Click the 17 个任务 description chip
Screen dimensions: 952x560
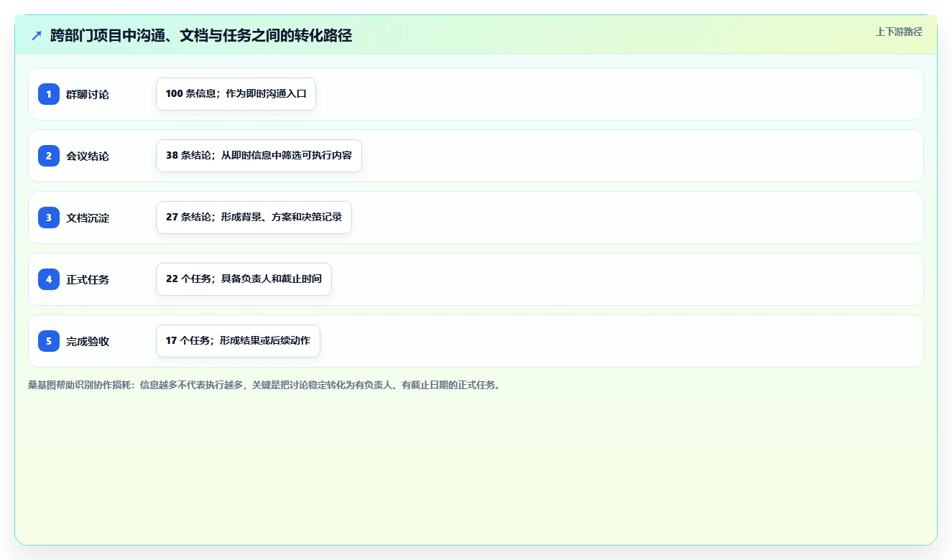click(238, 341)
